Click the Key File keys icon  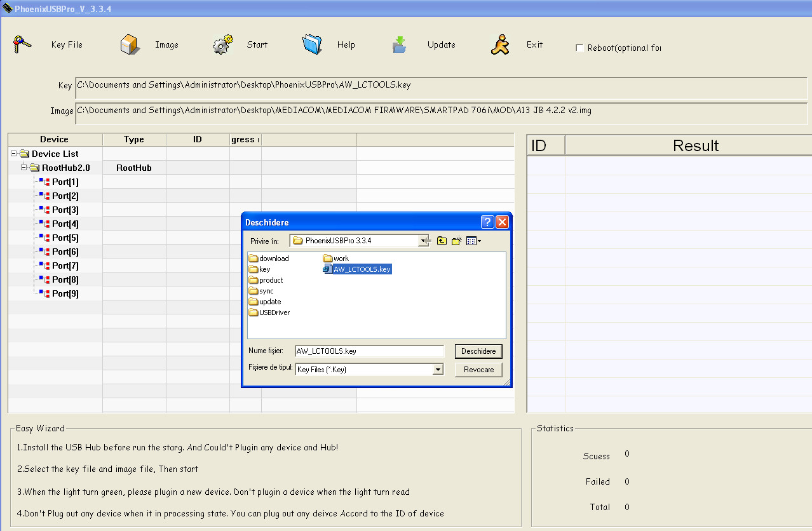pyautogui.click(x=22, y=45)
